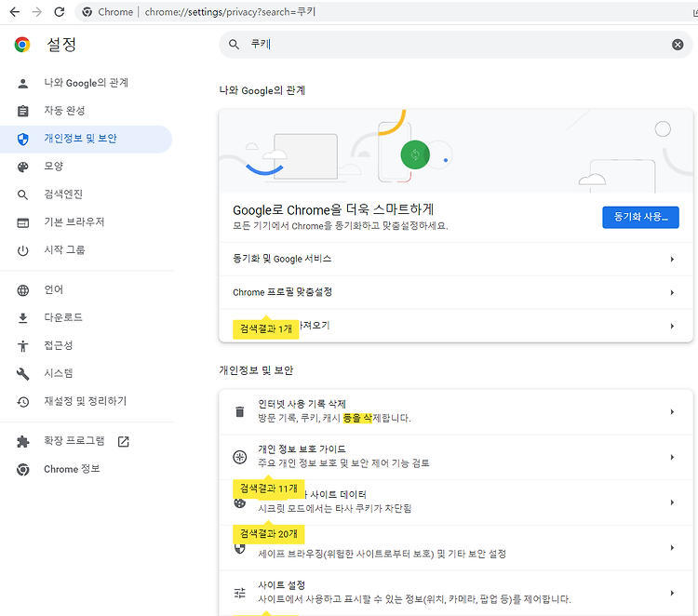Go back with the browser back arrow
This screenshot has height=616, width=698.
point(15,12)
